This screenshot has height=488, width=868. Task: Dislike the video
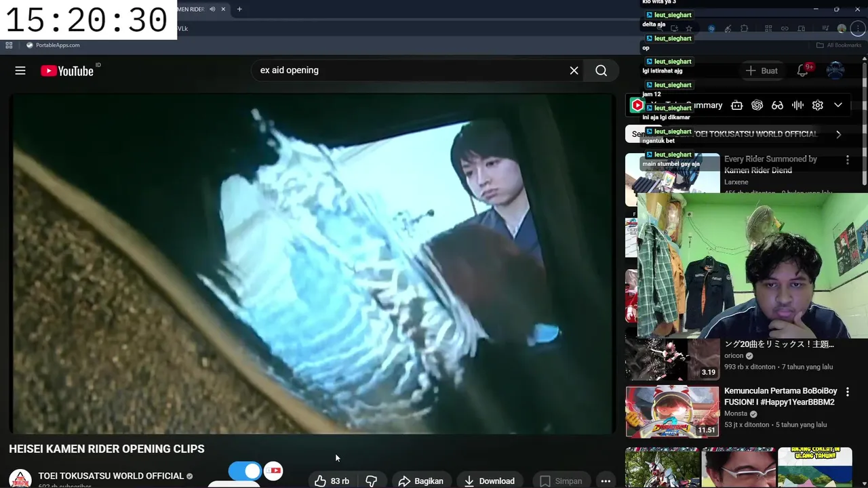(371, 481)
